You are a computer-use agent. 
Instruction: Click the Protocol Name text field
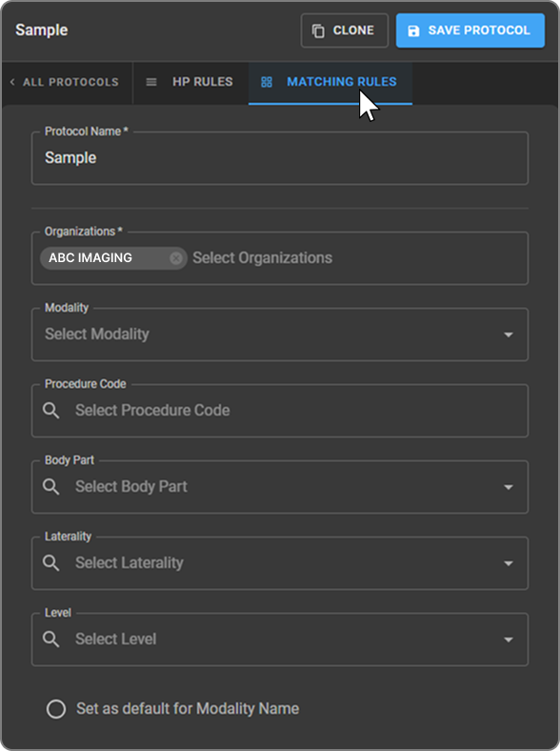(x=279, y=158)
